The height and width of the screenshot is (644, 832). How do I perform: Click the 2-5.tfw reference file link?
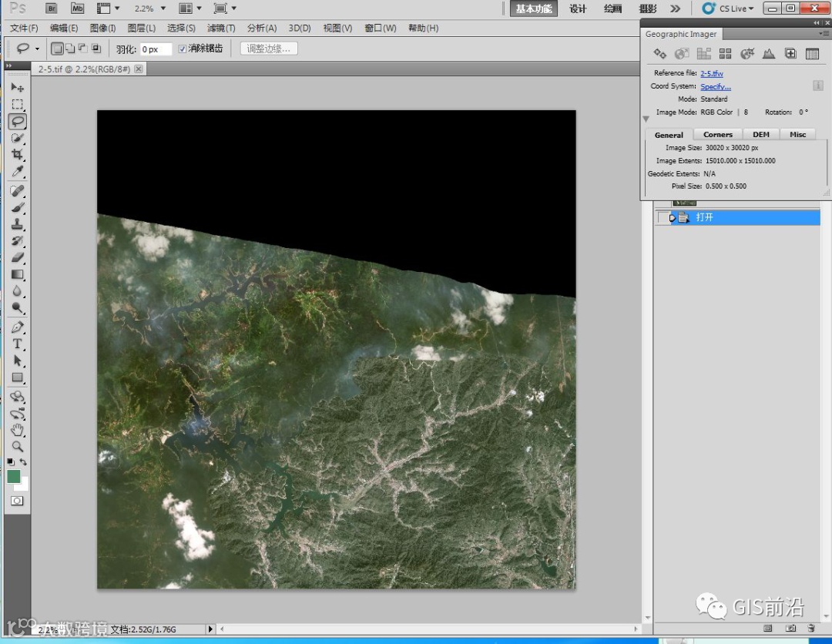point(711,73)
